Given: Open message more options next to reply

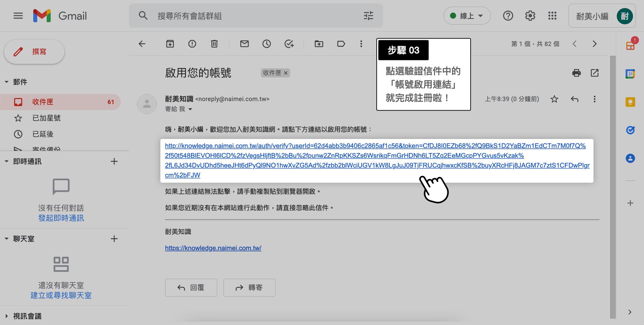Looking at the screenshot, I should [x=595, y=99].
